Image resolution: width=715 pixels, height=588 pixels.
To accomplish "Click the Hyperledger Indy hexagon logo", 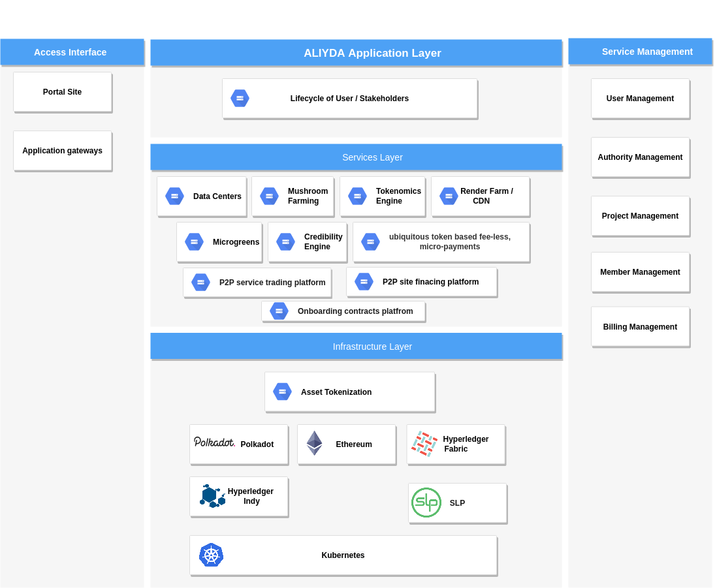I will click(212, 496).
